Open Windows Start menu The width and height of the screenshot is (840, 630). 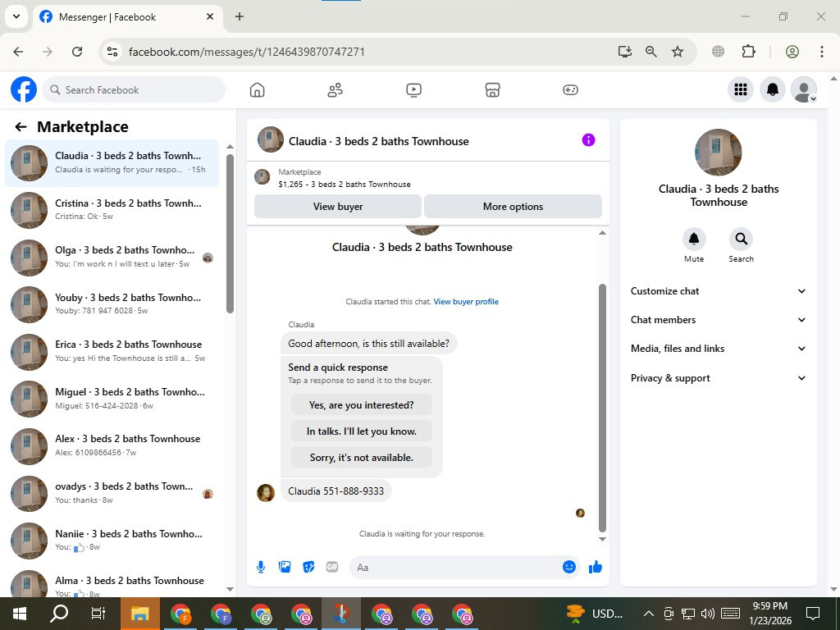20,614
